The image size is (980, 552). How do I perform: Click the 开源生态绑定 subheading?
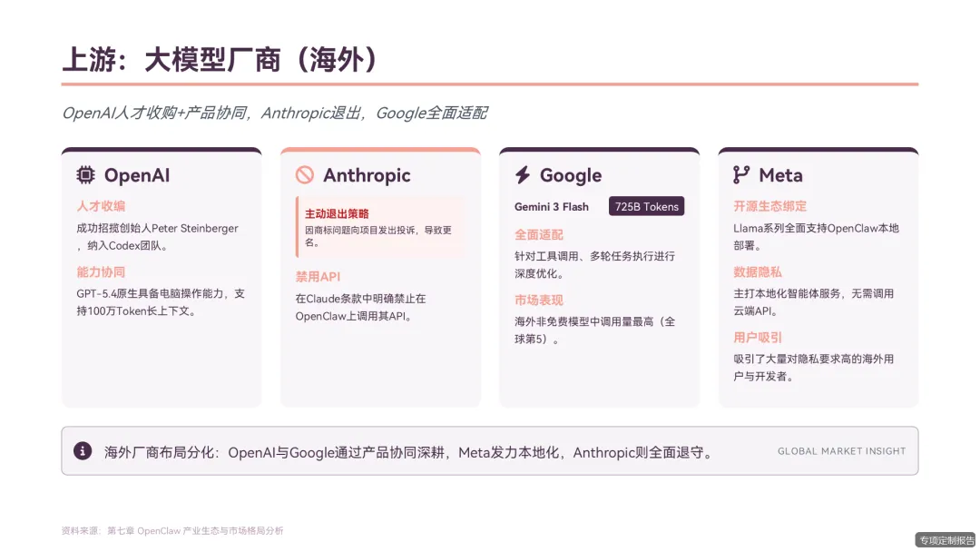770,206
